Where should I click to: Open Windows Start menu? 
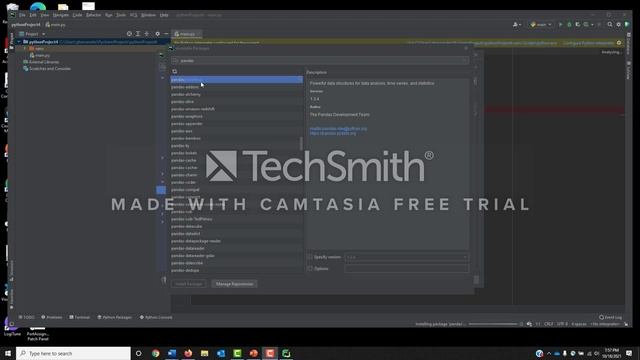point(8,353)
